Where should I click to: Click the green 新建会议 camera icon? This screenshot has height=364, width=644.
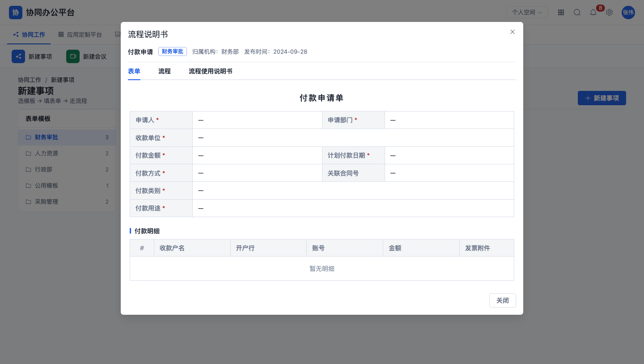coord(73,56)
